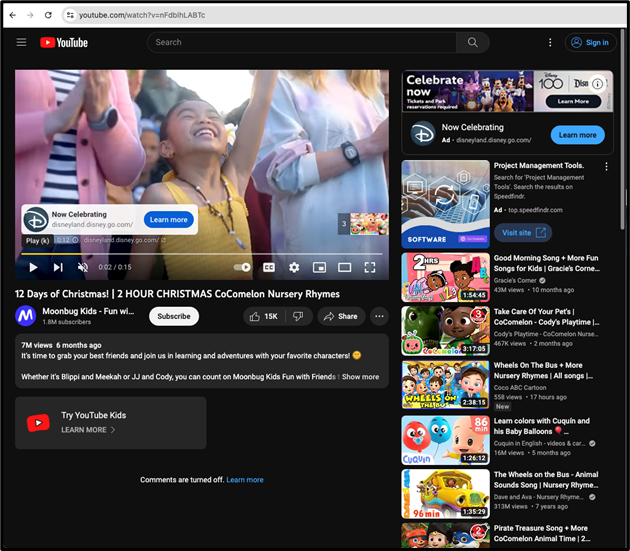Open the YouTube hamburger guide menu
This screenshot has width=630, height=551.
pos(21,42)
